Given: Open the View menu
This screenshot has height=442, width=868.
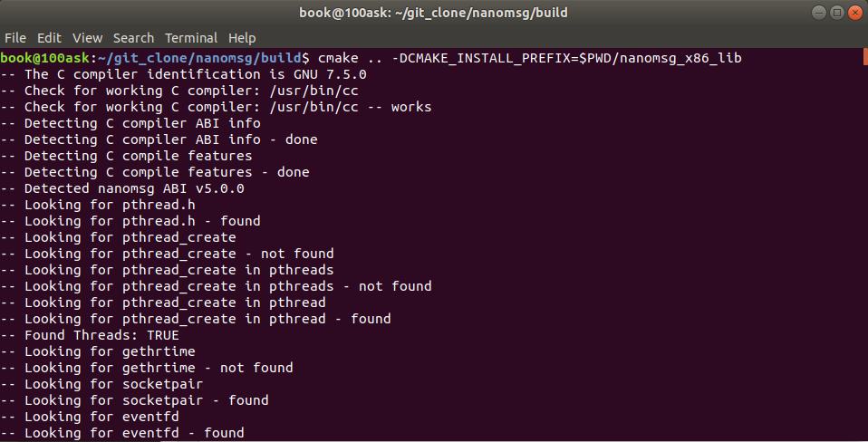Looking at the screenshot, I should point(88,38).
